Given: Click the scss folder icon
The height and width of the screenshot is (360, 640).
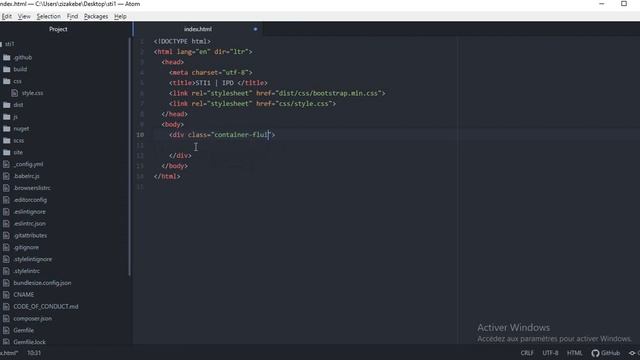Looking at the screenshot, I should 7,140.
